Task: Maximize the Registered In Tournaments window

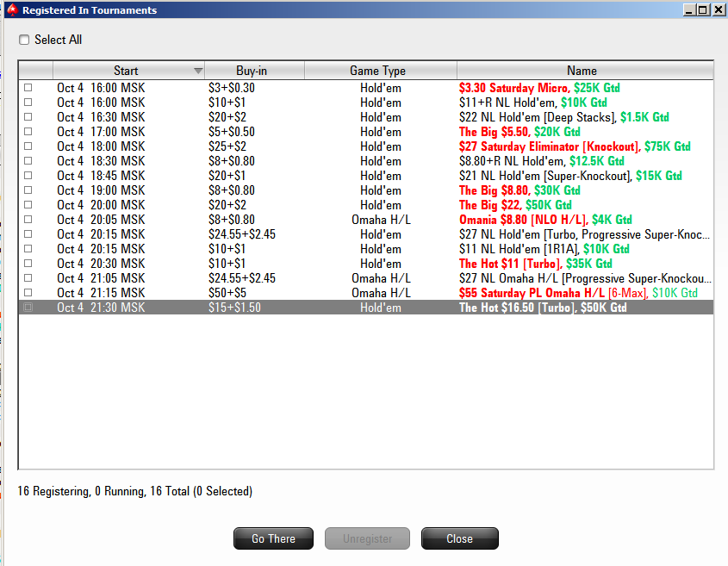Action: (703, 9)
